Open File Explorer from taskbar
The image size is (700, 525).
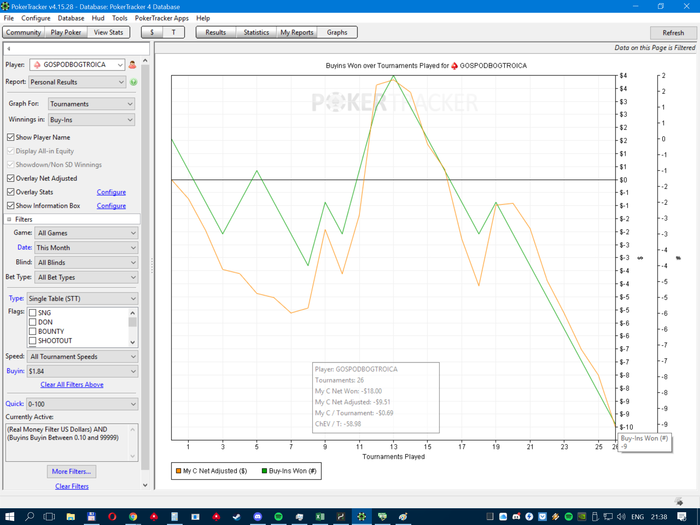pyautogui.click(x=70, y=517)
